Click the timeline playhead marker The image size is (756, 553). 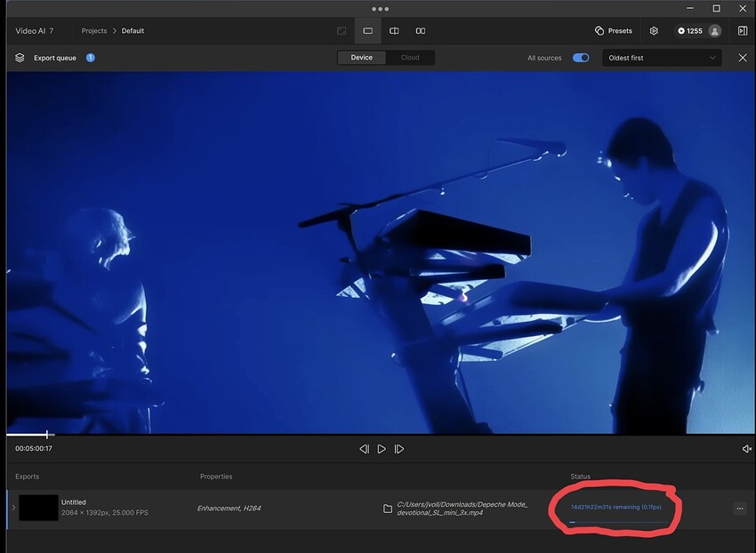point(47,435)
